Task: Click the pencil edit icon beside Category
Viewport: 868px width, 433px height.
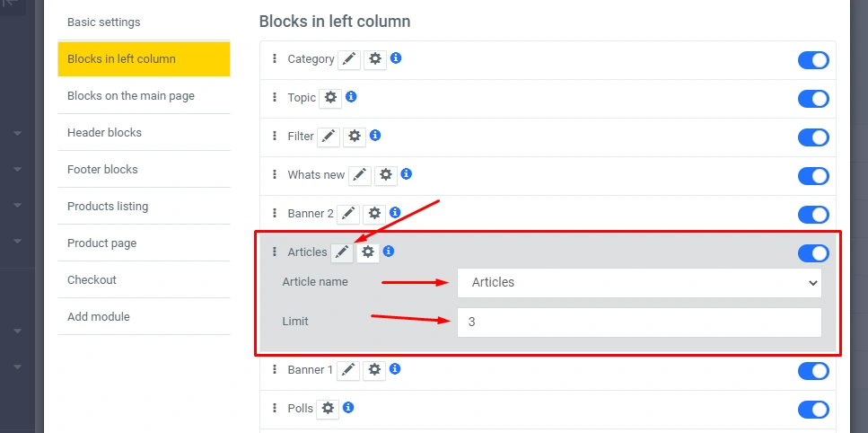Action: click(349, 59)
